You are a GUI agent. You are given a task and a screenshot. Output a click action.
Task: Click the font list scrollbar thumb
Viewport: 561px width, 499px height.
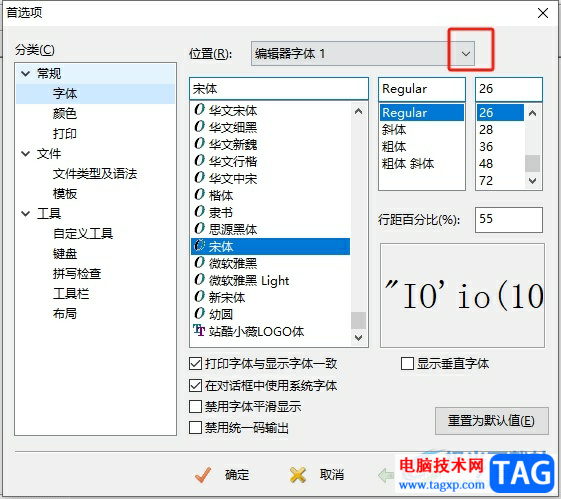point(358,320)
